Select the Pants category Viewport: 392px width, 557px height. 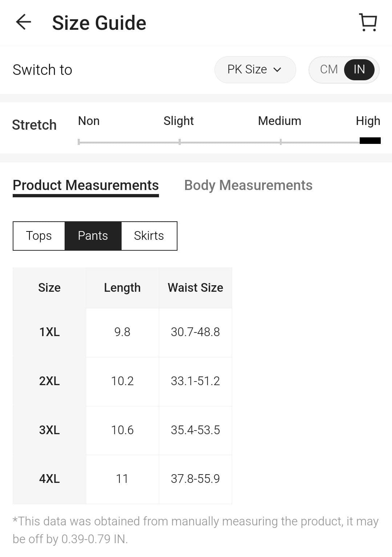[x=93, y=236]
